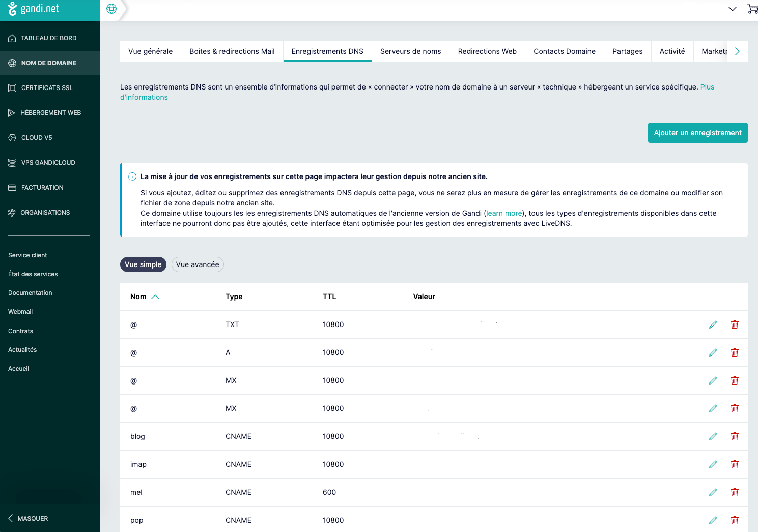Follow the learn more link

tap(504, 213)
